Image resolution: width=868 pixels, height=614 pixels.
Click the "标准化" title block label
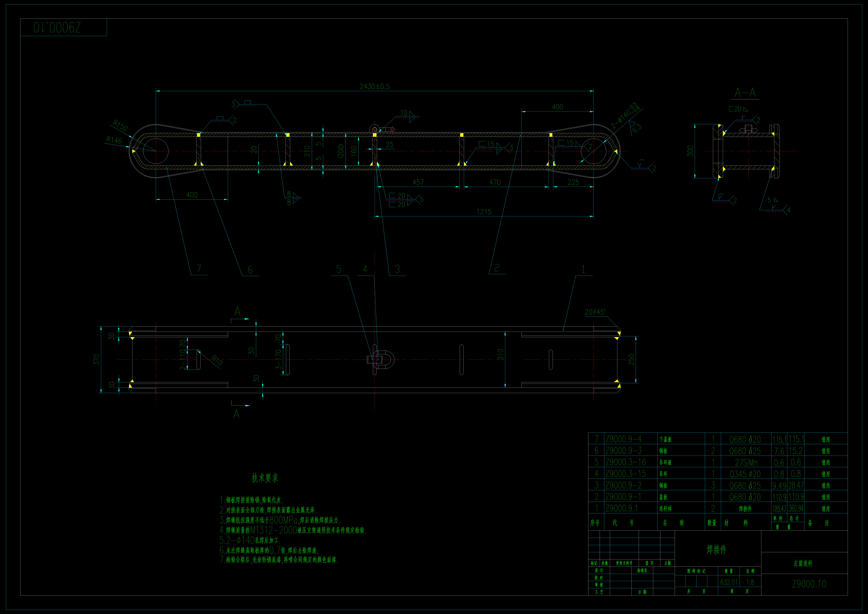[642, 571]
